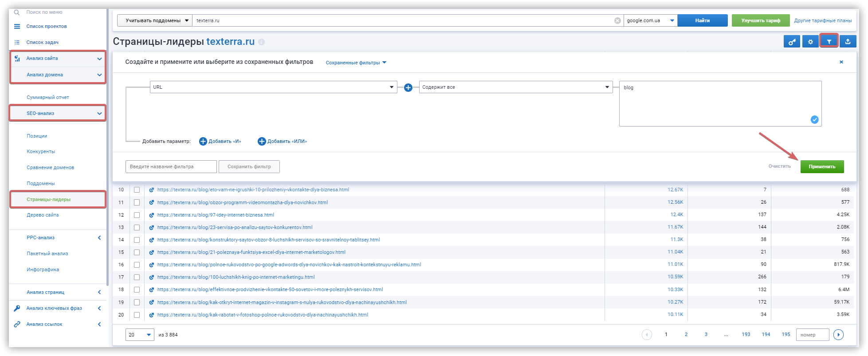Select checkbox for row 20
Image resolution: width=868 pixels, height=356 pixels.
coord(137,315)
